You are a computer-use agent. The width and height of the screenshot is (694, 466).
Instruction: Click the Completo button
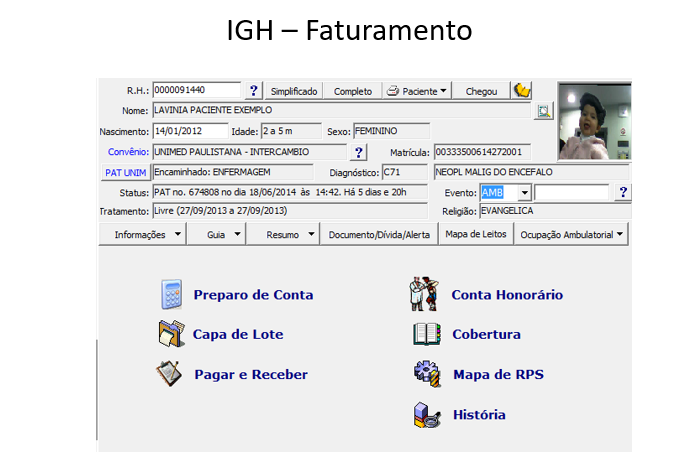coord(352,91)
